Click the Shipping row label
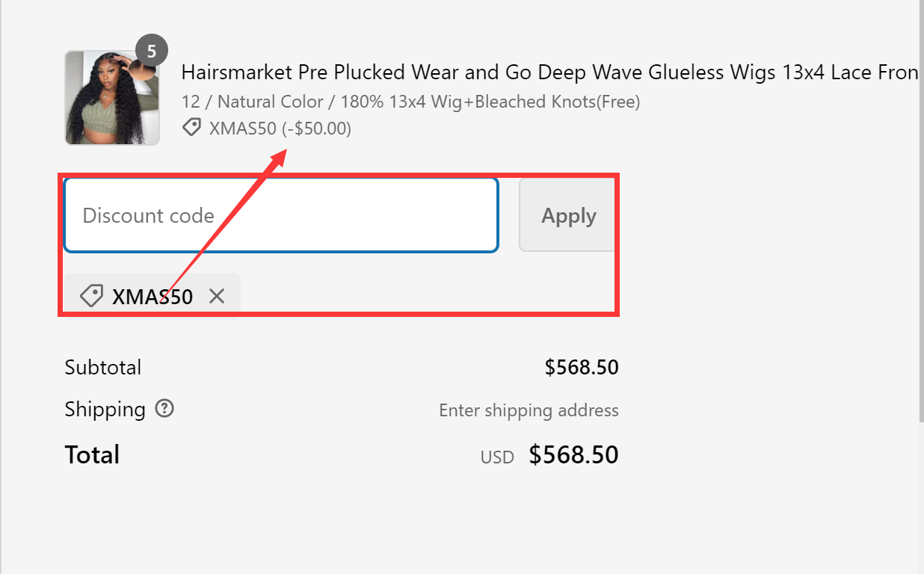 (x=104, y=409)
